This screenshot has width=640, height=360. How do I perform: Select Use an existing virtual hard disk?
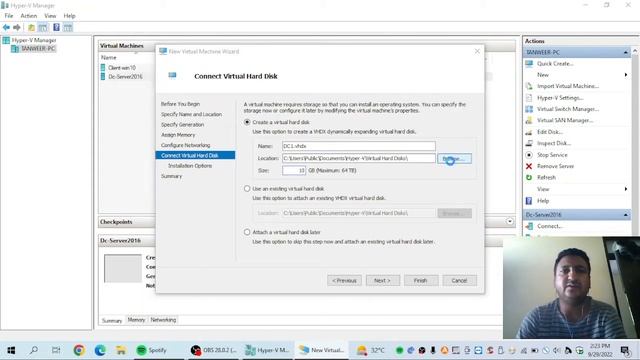click(247, 189)
